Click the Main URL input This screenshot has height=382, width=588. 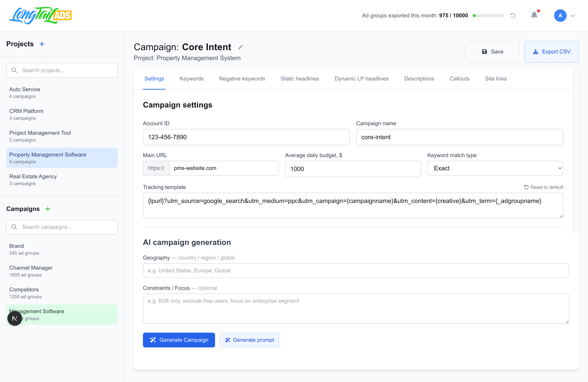(224, 168)
